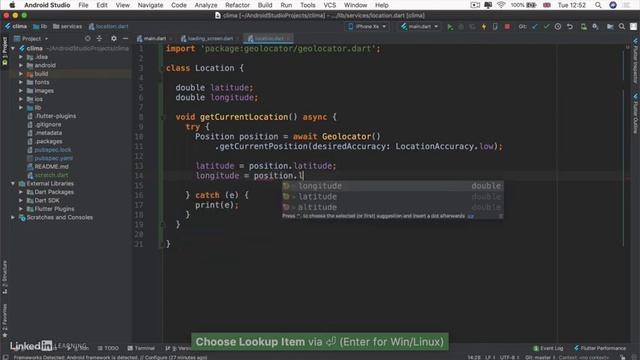Viewport: 640px width, 360px height.
Task: Open the Favorites tool window tab
Action: [4, 321]
